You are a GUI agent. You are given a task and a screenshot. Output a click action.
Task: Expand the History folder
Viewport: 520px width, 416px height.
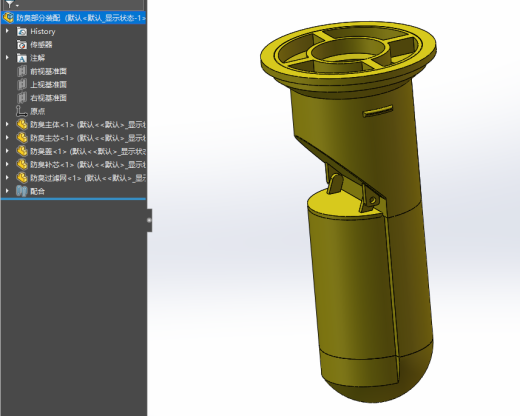click(x=7, y=31)
